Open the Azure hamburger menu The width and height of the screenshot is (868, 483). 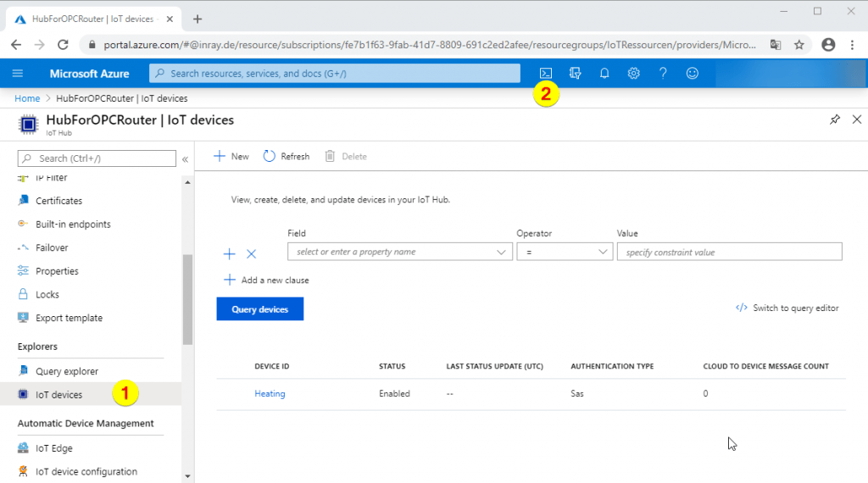click(x=18, y=74)
